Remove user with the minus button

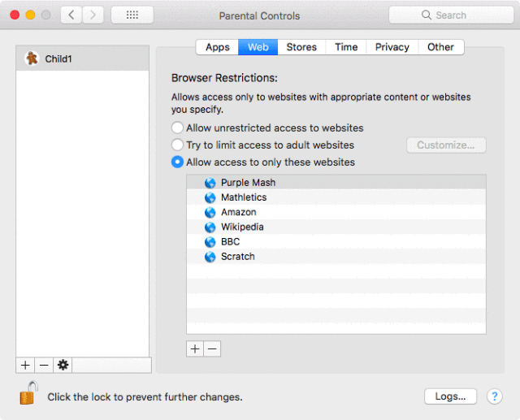coord(44,365)
